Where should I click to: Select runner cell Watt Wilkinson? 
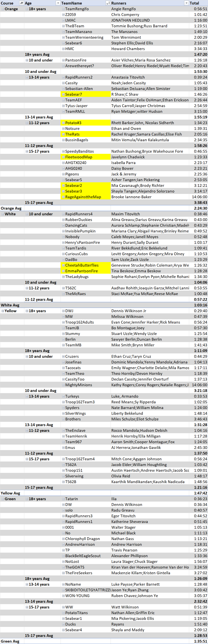pos(150,607)
